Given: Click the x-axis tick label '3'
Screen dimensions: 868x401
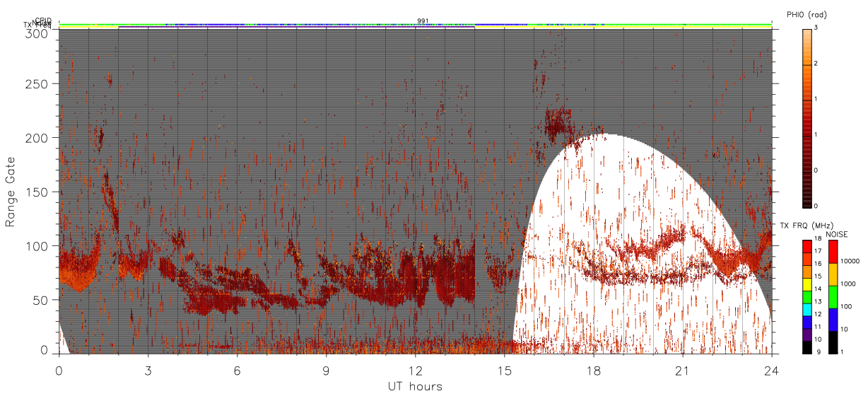Looking at the screenshot, I should point(148,370).
